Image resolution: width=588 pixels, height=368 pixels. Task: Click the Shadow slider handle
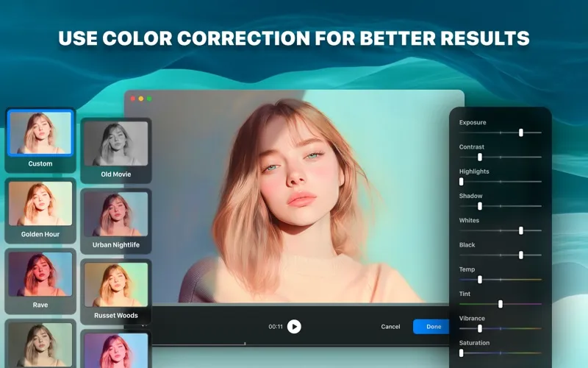[480, 206]
